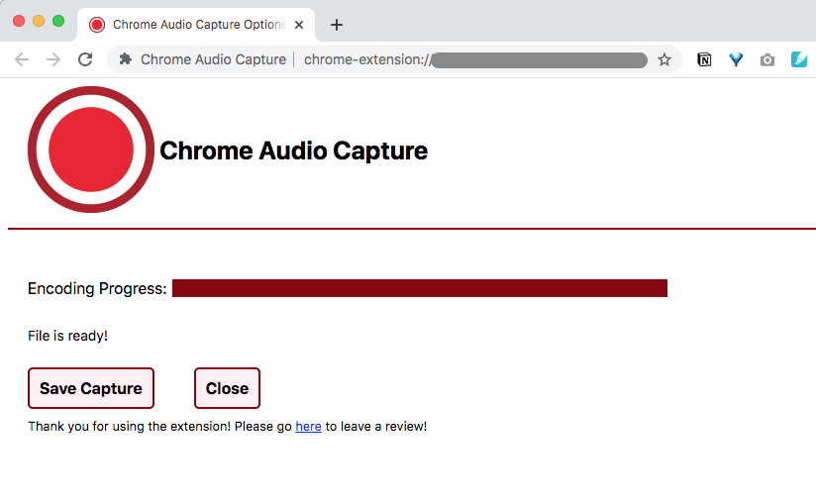
Task: Click the chrome-extension URL address field
Action: click(476, 59)
